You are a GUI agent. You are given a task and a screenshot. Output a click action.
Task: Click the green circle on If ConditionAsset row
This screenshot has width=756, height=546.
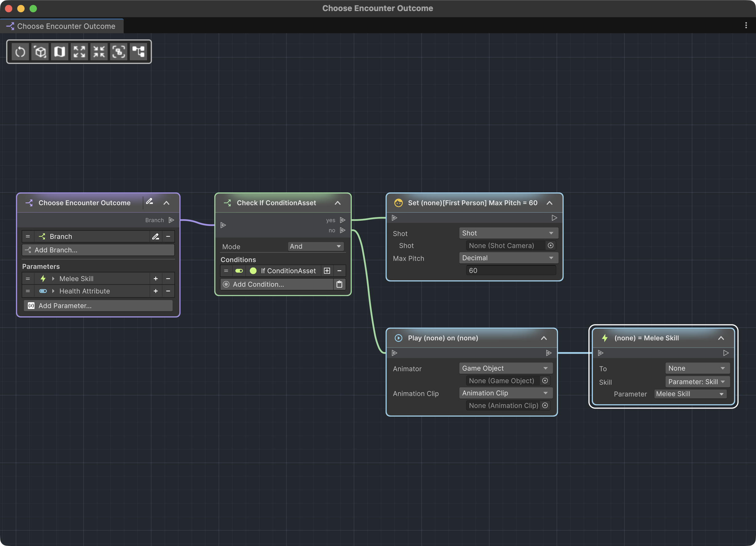tap(253, 271)
